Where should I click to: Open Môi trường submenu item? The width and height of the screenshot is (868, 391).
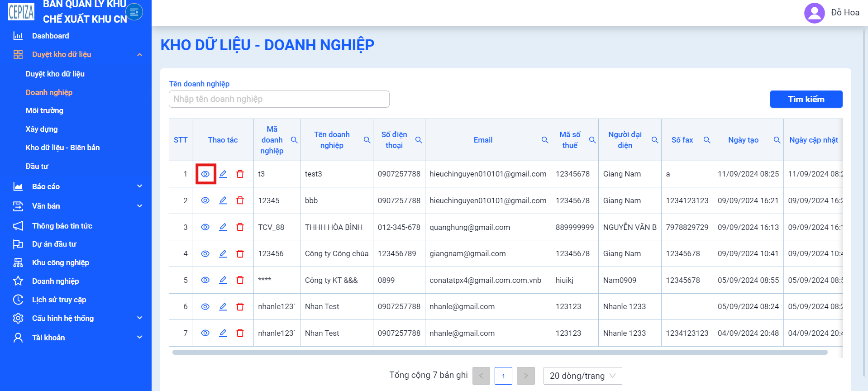[44, 110]
